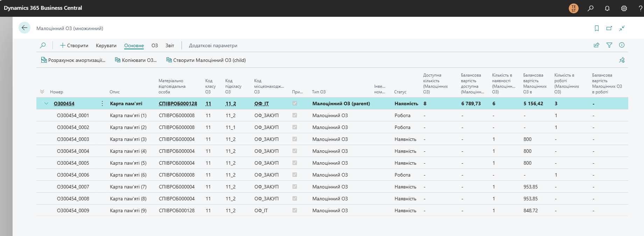Toggle checkbox in row О300454_0001

[x=295, y=115]
